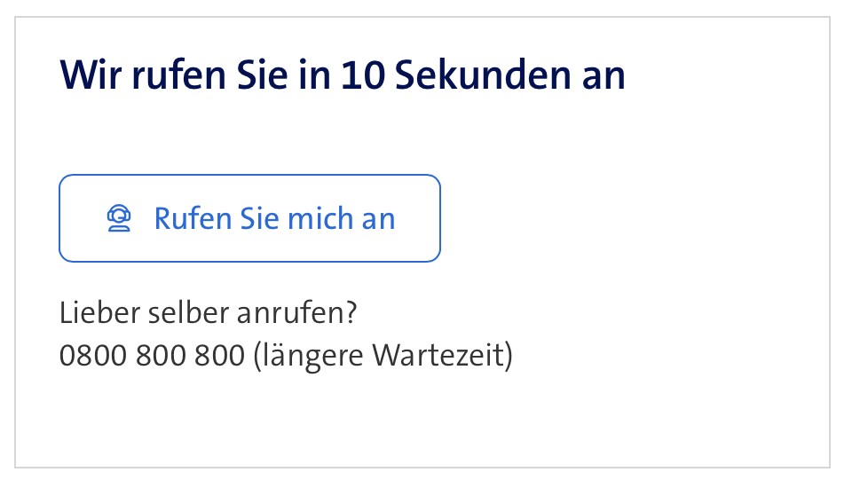The width and height of the screenshot is (868, 488).
Task: Request a callback via the headset icon
Action: [119, 218]
